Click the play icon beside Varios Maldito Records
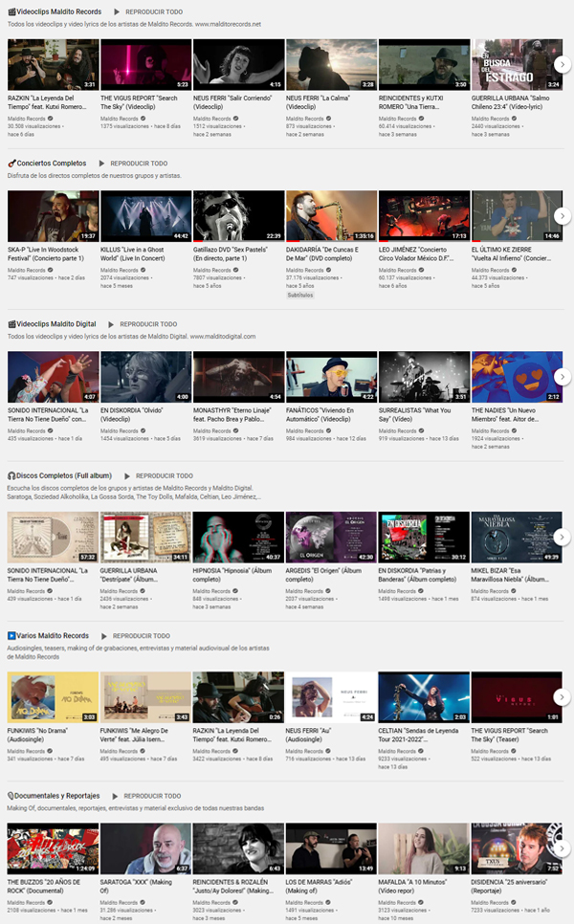 104,636
